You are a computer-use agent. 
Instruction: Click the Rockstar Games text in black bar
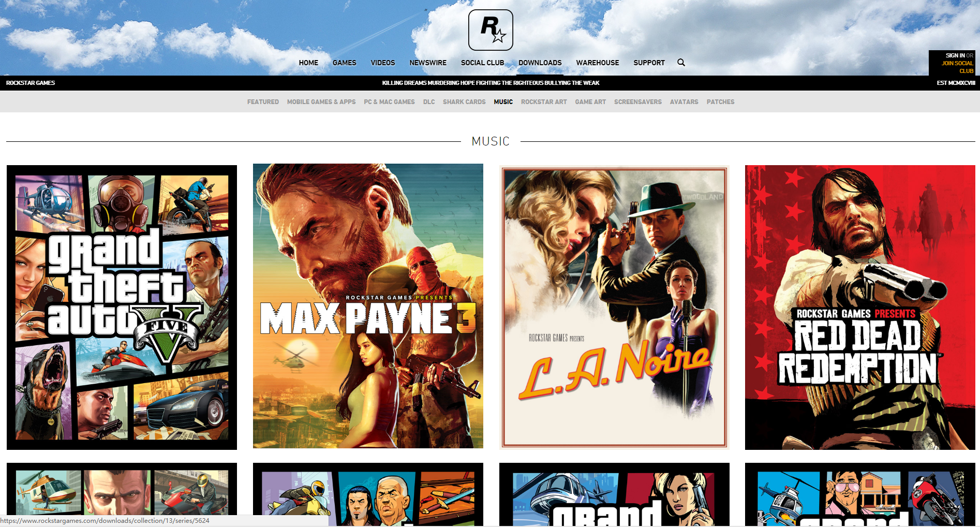point(31,83)
